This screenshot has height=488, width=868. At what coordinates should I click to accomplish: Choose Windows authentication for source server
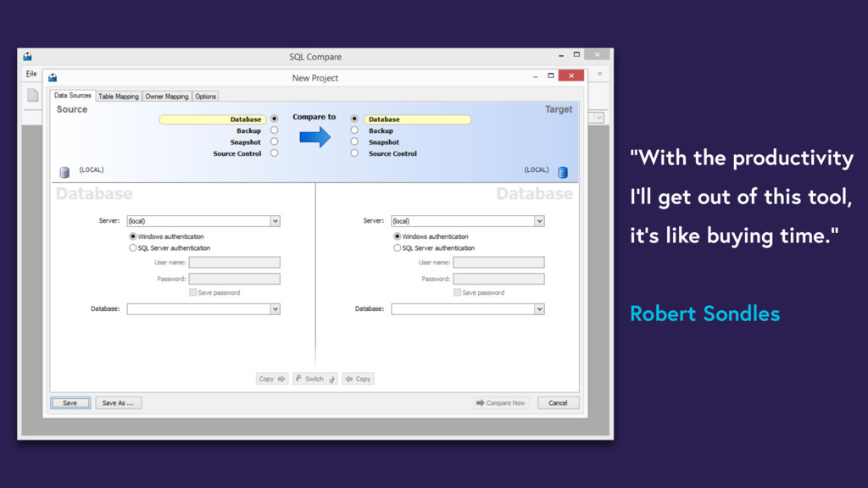pyautogui.click(x=133, y=236)
